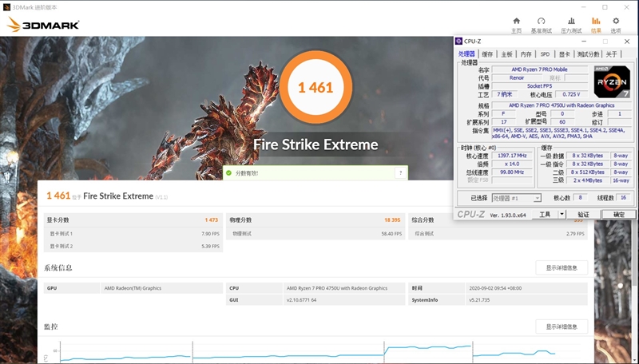Open the 处理器 #1 selection dropdown

[516, 198]
